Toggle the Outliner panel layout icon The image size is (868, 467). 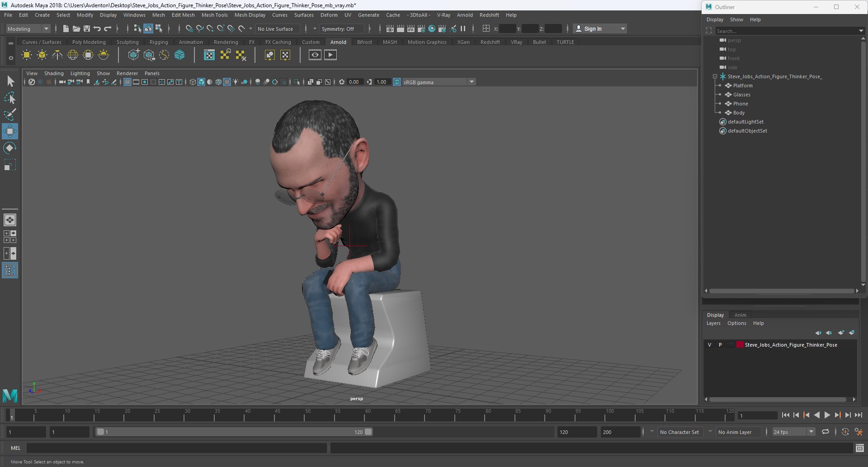point(10,271)
